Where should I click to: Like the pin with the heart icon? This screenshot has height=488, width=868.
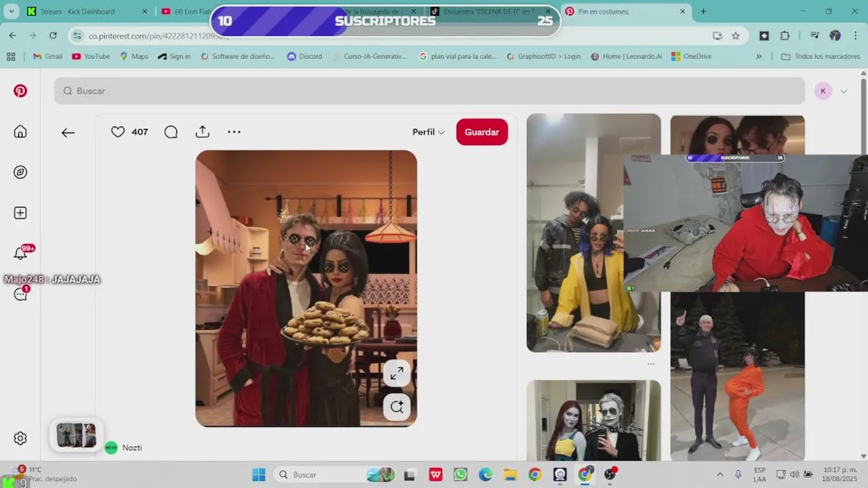[x=118, y=132]
